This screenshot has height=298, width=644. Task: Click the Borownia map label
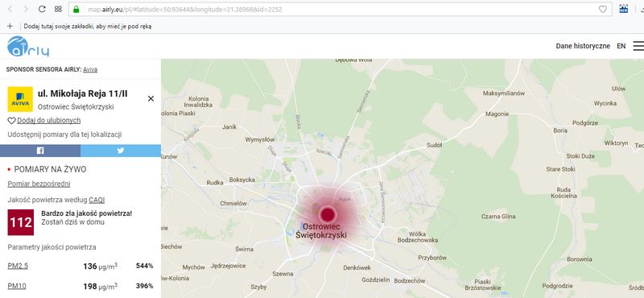(x=580, y=259)
